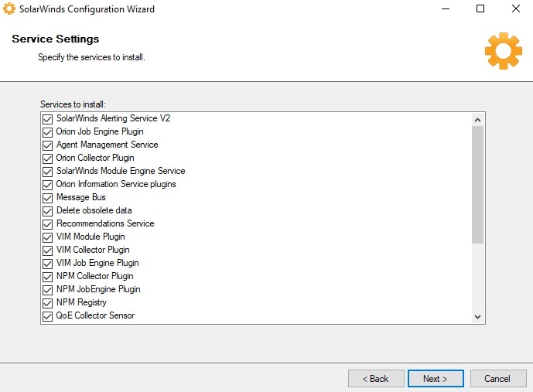This screenshot has width=533, height=392.
Task: Click the scroll down arrow of services list
Action: [x=477, y=316]
